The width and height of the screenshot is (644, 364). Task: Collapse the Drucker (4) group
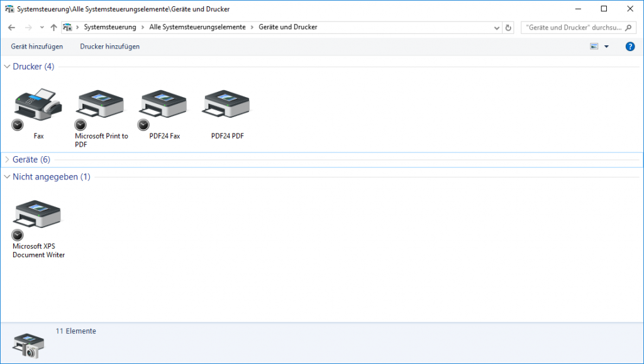click(x=7, y=67)
